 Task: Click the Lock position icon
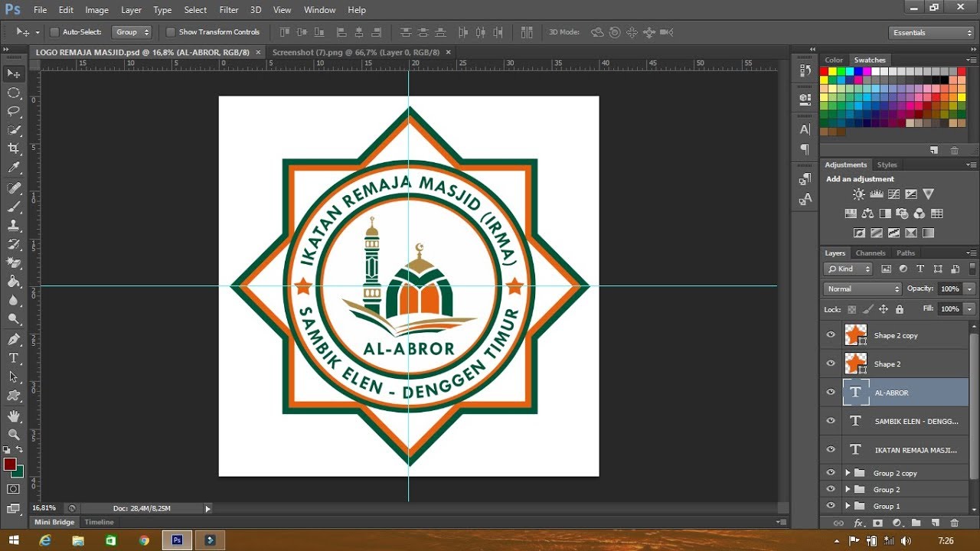click(884, 309)
